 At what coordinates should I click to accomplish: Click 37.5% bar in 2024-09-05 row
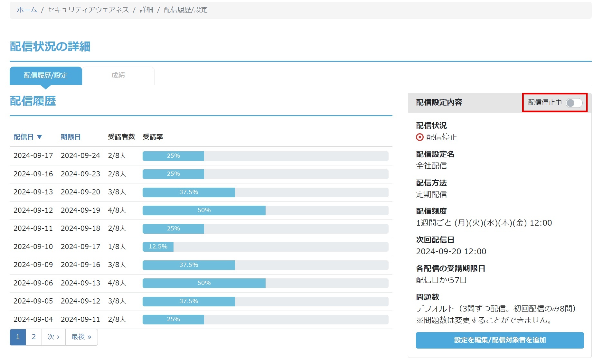[x=189, y=302]
